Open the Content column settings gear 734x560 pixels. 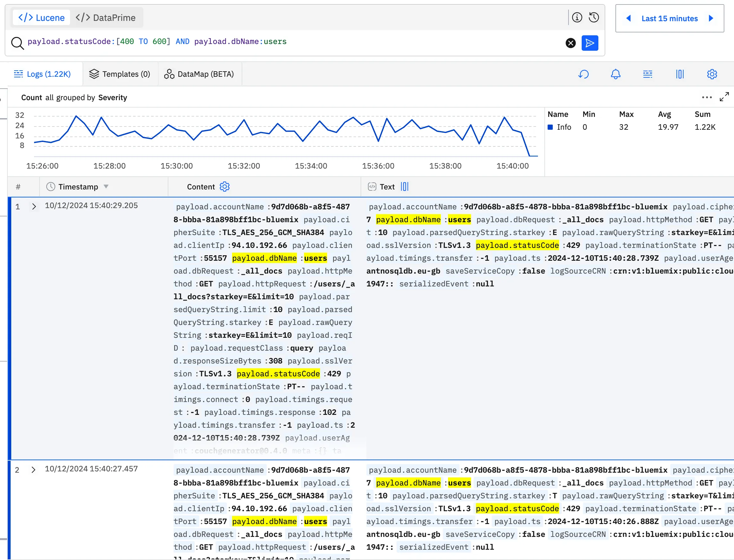click(225, 187)
